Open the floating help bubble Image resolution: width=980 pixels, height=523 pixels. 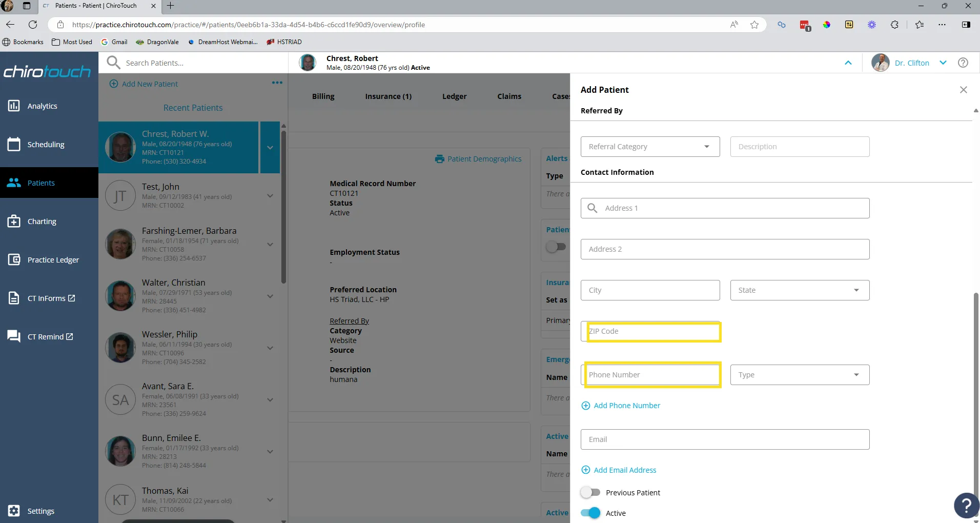pos(966,506)
